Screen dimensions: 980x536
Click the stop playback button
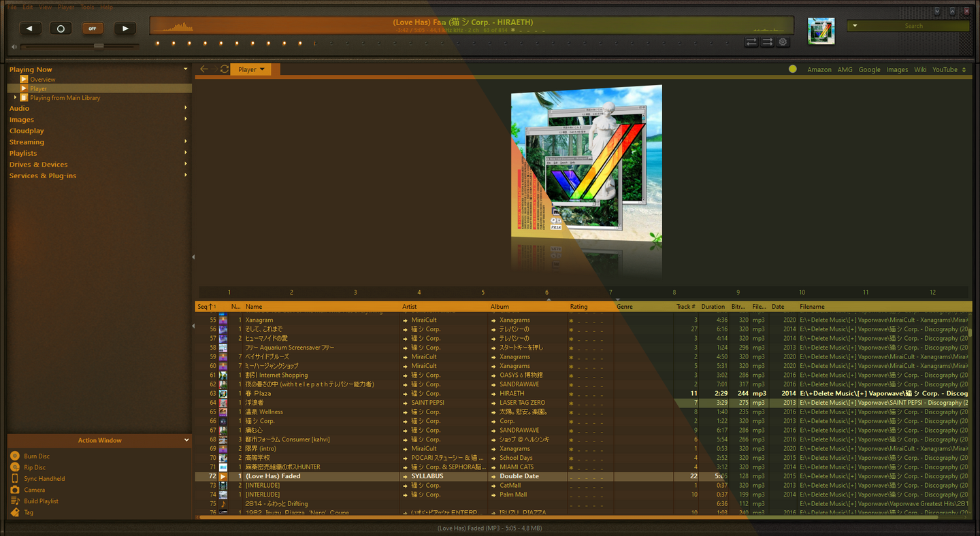(61, 29)
